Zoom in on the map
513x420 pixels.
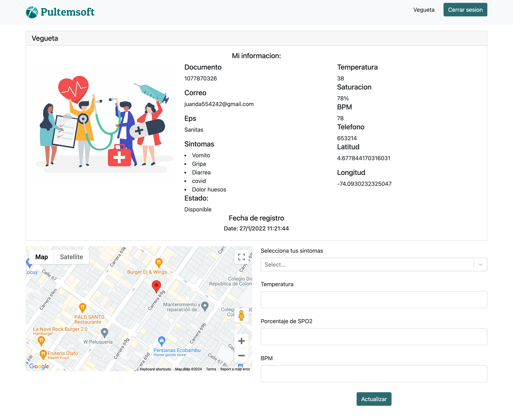pyautogui.click(x=241, y=341)
